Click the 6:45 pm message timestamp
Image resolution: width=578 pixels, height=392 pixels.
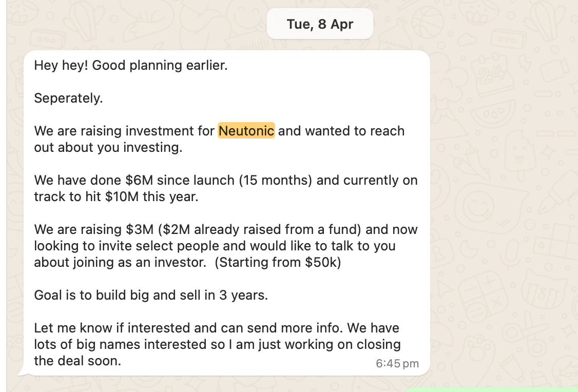pyautogui.click(x=397, y=364)
